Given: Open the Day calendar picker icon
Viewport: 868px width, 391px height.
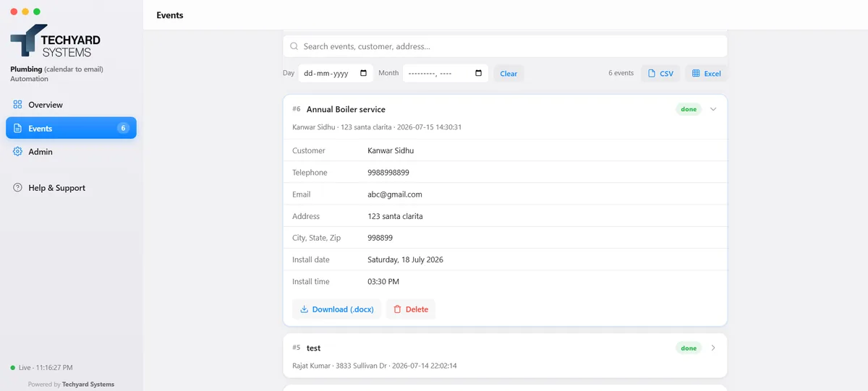Looking at the screenshot, I should click(x=363, y=73).
